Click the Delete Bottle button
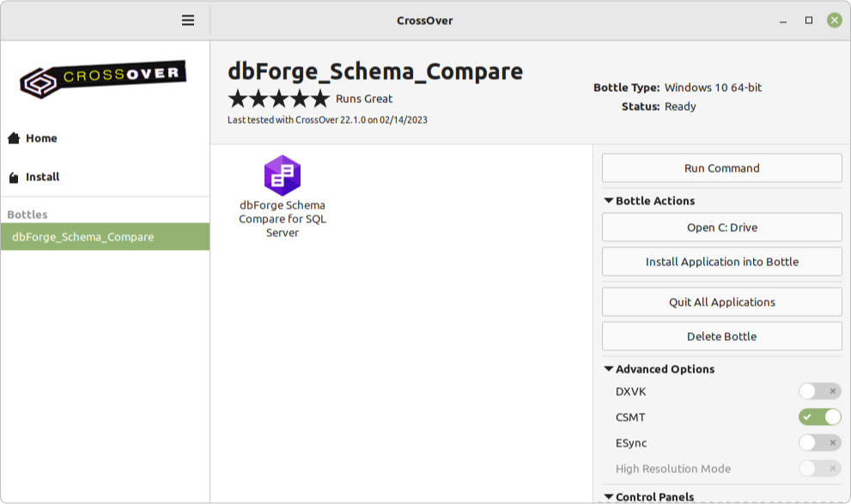The image size is (851, 504). [x=722, y=337]
